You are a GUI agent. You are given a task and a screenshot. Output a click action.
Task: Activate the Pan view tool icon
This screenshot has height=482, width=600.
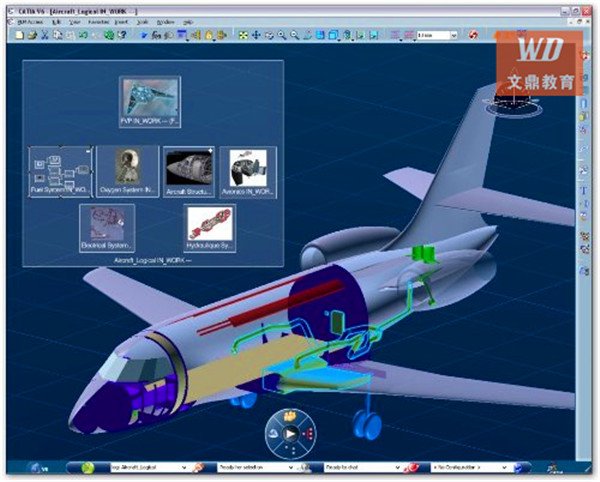pos(257,34)
